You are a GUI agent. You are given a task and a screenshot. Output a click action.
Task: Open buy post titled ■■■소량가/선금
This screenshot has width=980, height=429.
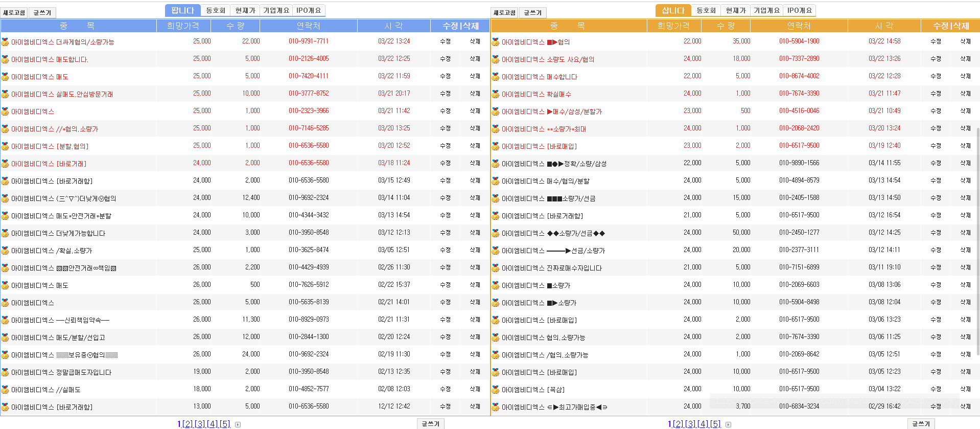548,198
